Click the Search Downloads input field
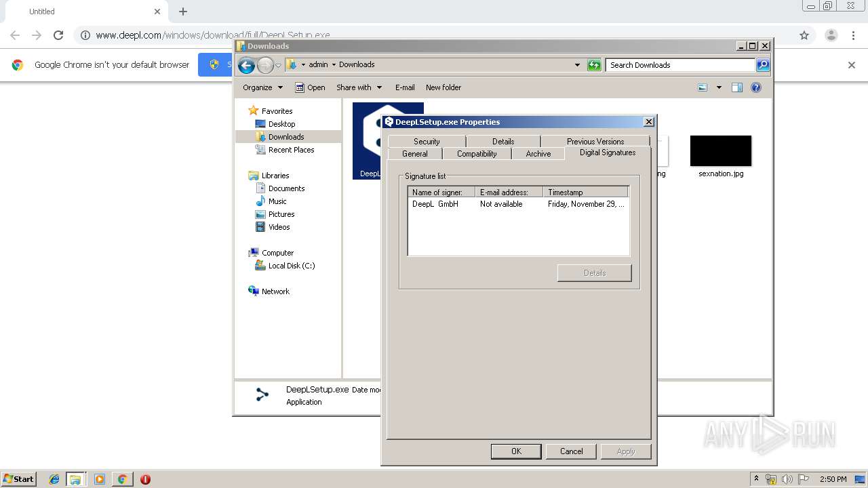Image resolution: width=868 pixels, height=488 pixels. (680, 65)
